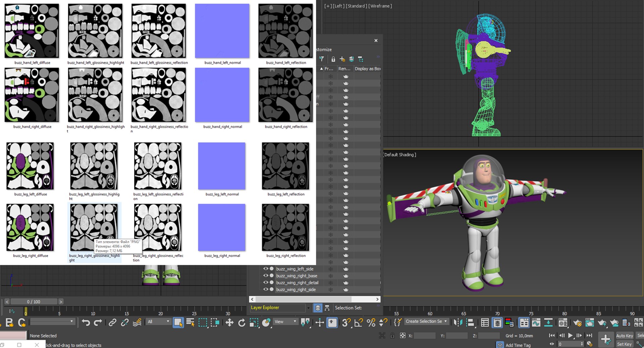The height and width of the screenshot is (348, 644).
Task: Toggle Percent Snap in the toolbar
Action: 371,323
